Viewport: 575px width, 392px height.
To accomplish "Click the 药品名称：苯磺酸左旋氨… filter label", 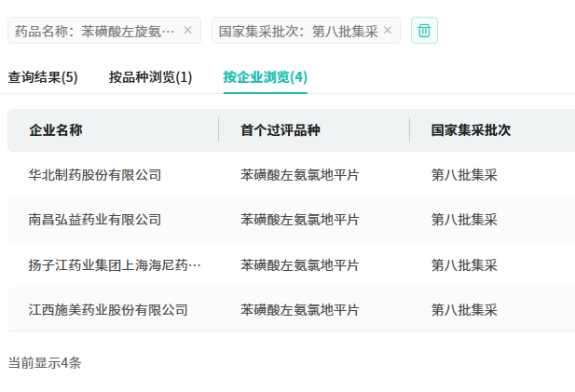I will click(x=95, y=31).
